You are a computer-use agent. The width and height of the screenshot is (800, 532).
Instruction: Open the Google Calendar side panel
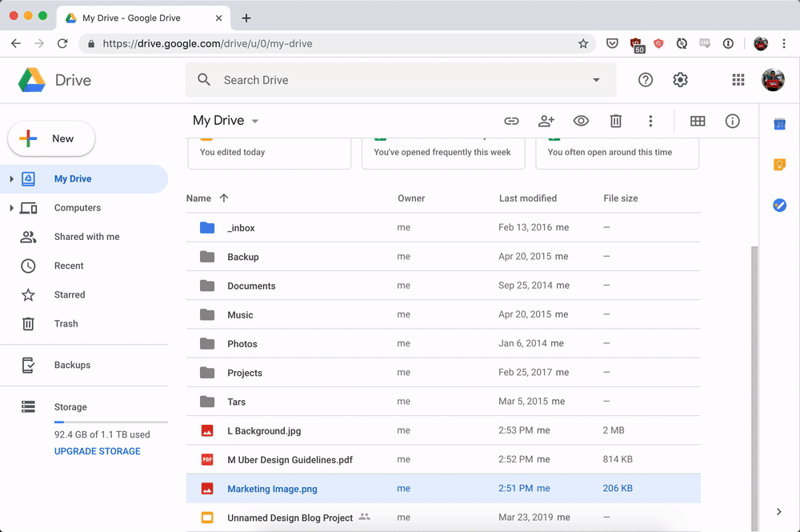780,123
